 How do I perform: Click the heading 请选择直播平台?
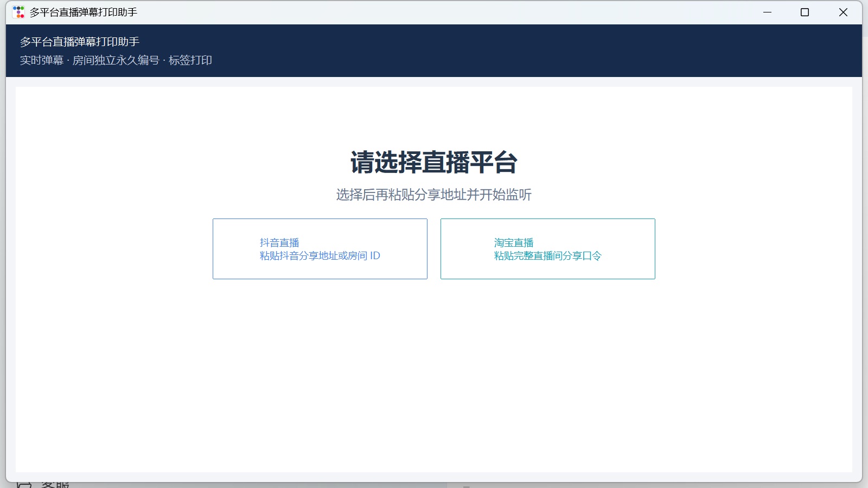point(434,162)
